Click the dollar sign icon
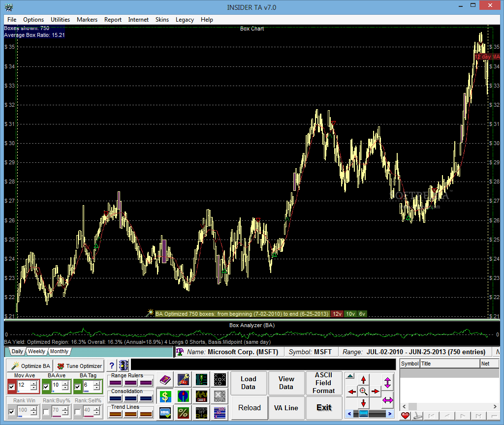Screen dimensions: 504x425 pos(165,396)
